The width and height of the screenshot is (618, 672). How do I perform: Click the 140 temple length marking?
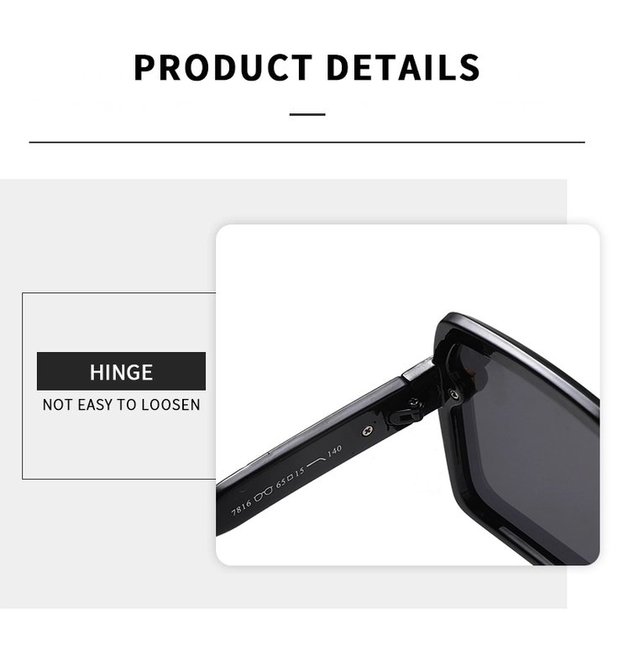[334, 451]
